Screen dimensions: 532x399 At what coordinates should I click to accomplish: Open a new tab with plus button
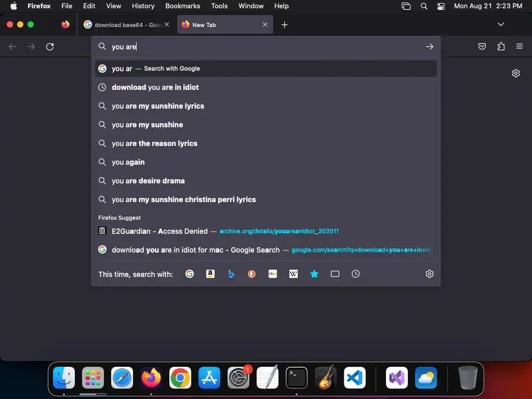[x=284, y=25]
